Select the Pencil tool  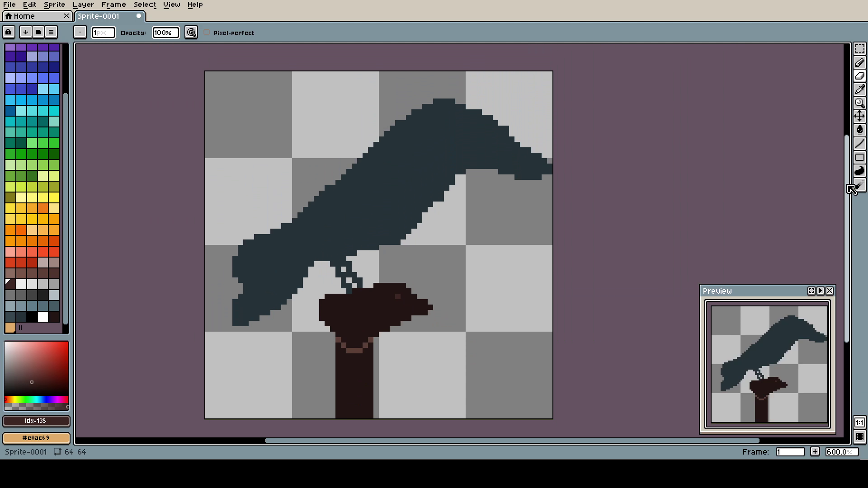[x=859, y=62]
